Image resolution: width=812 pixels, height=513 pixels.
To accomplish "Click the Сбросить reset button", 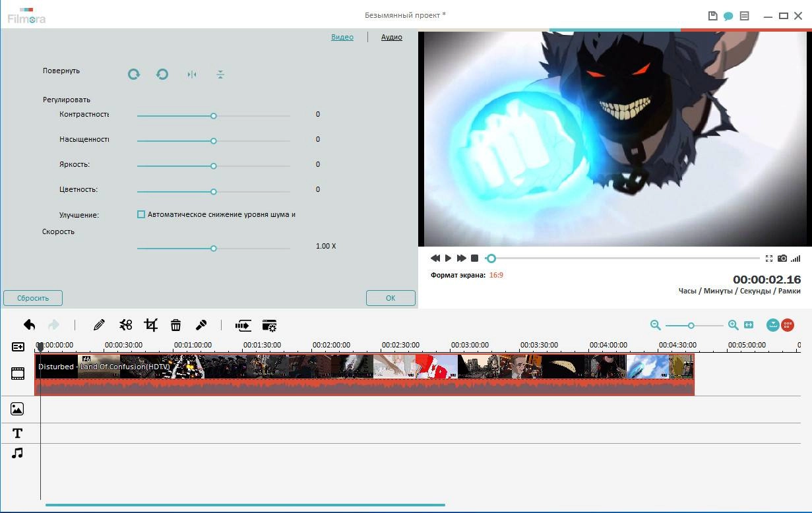I will (33, 298).
